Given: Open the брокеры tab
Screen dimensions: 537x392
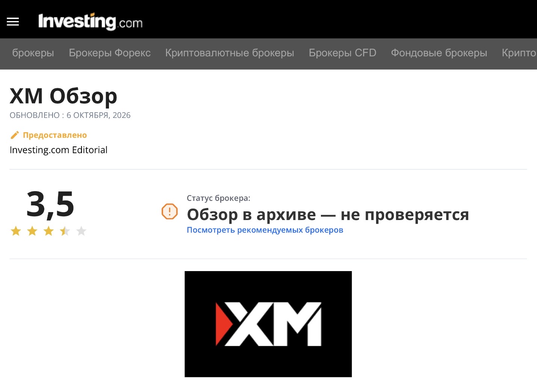Looking at the screenshot, I should [x=33, y=53].
